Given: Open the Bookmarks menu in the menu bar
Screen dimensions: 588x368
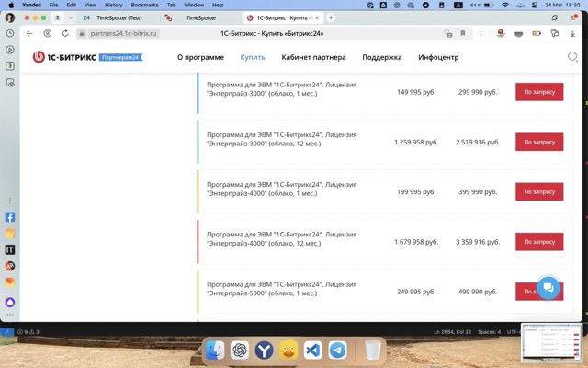Looking at the screenshot, I should pos(144,5).
